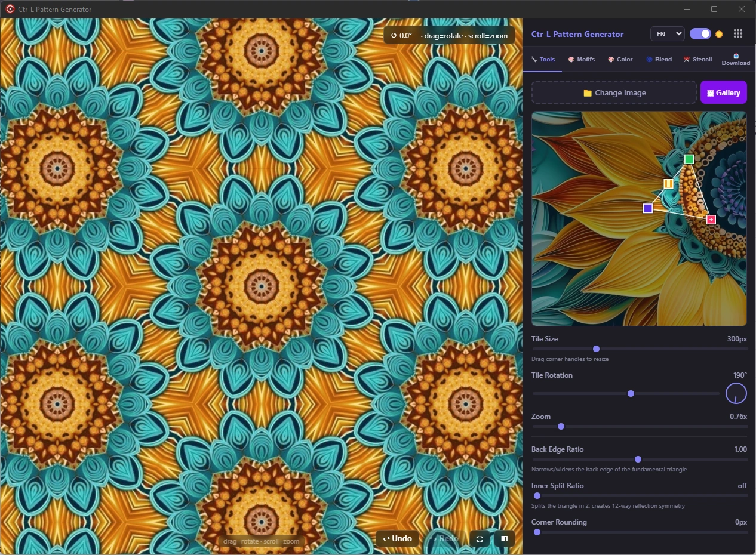Screen dimensions: 756x555
Task: Click the Redo button
Action: pyautogui.click(x=444, y=538)
